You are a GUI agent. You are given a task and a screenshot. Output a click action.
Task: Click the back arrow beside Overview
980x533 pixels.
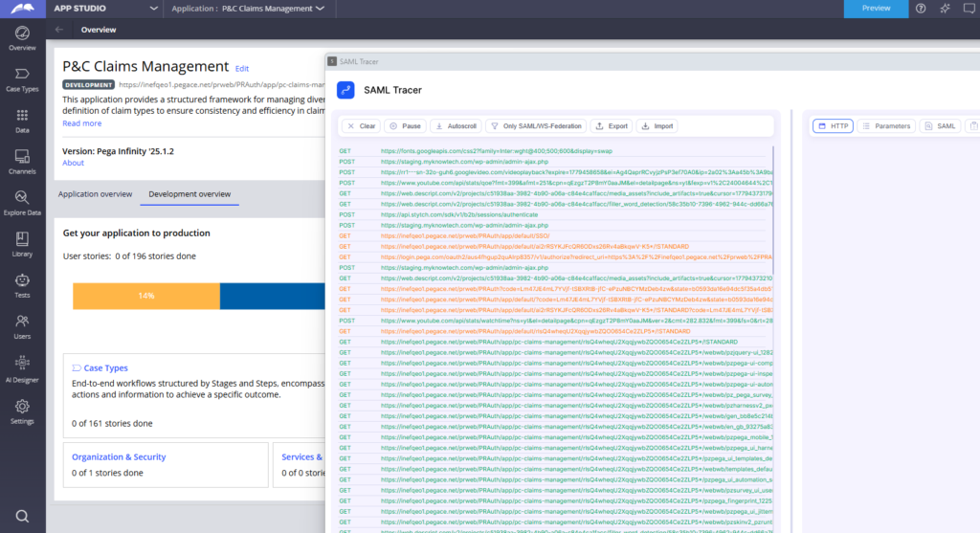pyautogui.click(x=59, y=30)
